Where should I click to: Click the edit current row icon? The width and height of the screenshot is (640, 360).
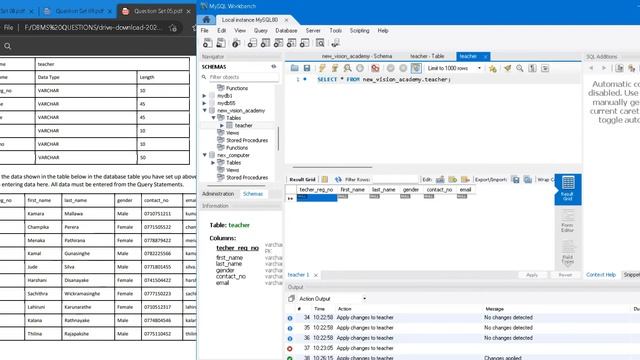click(x=440, y=180)
